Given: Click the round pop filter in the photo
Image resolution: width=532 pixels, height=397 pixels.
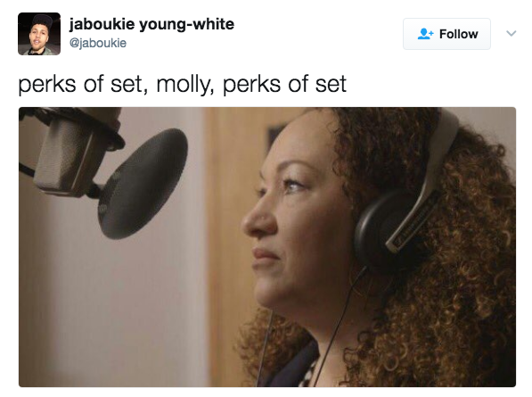Looking at the screenshot, I should (143, 184).
